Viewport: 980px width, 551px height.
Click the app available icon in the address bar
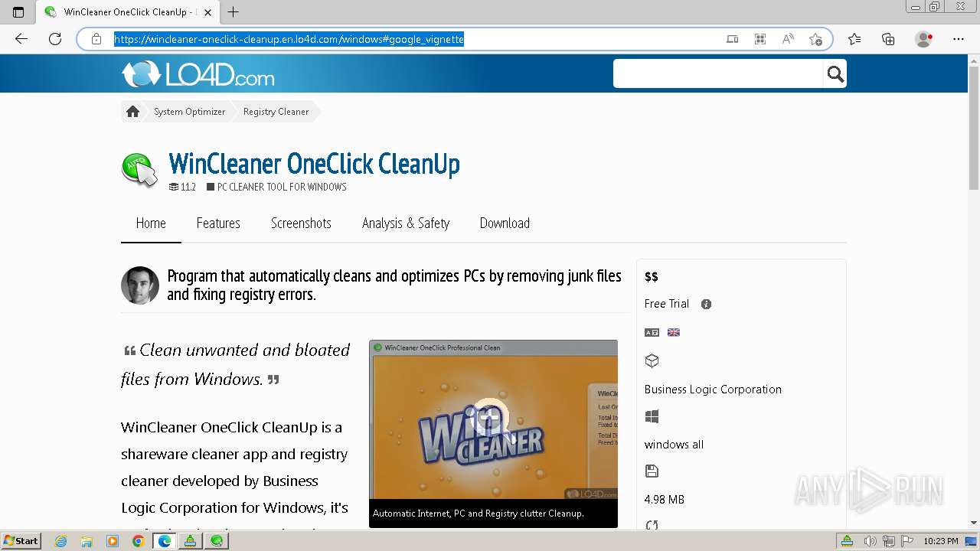tap(733, 39)
